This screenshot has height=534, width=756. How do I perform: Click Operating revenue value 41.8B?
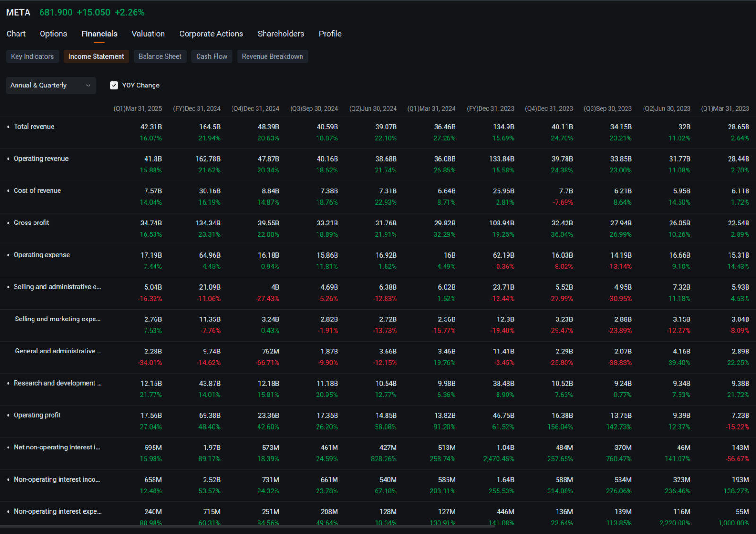tap(153, 159)
